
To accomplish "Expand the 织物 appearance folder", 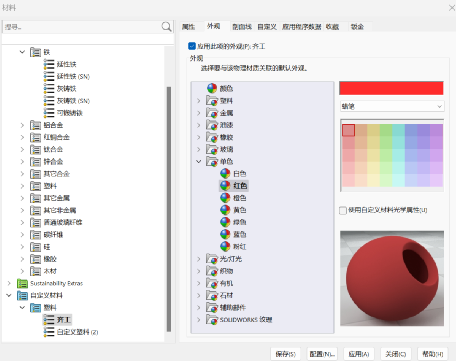I will [x=199, y=271].
